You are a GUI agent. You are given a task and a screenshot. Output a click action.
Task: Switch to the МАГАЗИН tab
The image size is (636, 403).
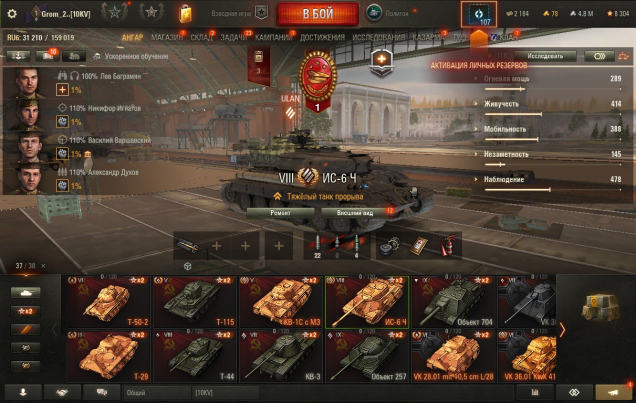[167, 37]
